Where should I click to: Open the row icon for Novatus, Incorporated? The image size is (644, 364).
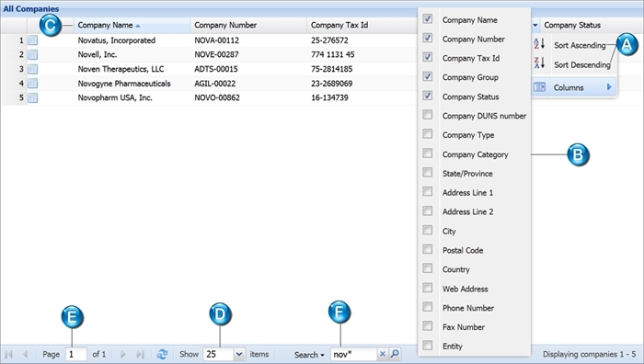click(32, 40)
